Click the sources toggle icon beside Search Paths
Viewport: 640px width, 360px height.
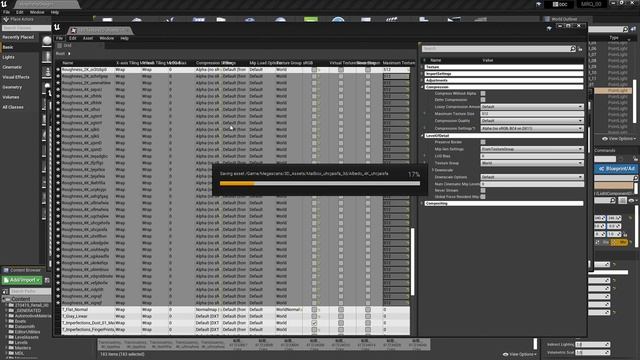5,291
